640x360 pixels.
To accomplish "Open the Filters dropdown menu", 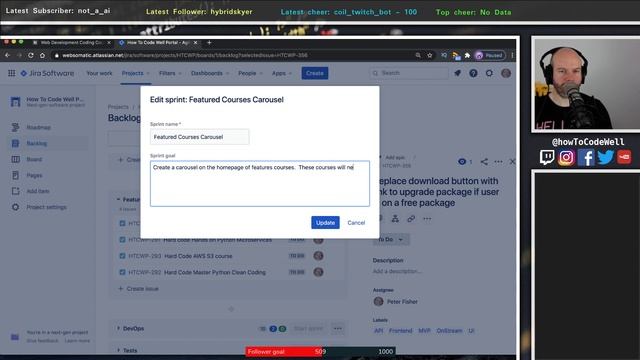I will [169, 73].
